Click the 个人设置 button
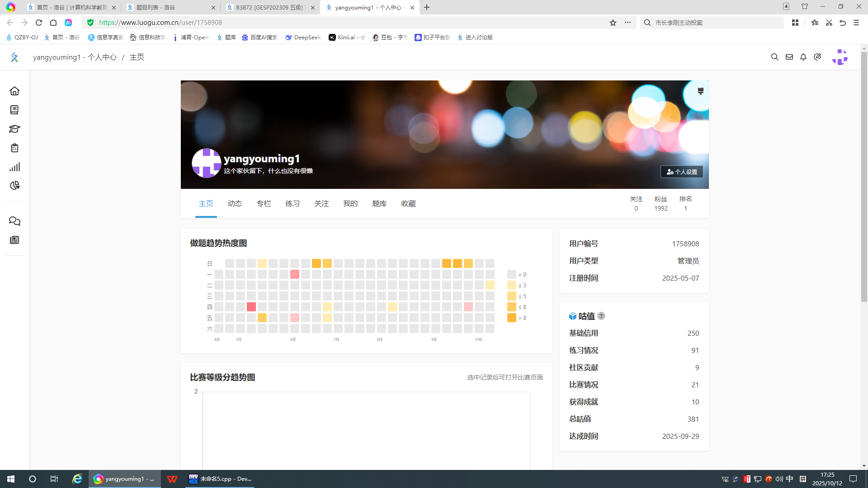The image size is (868, 488). (682, 172)
